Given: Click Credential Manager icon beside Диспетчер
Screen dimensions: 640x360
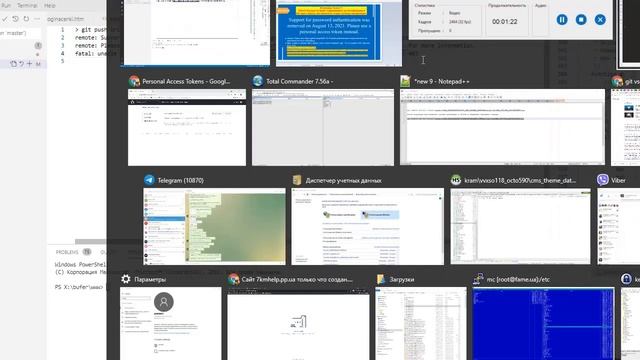Looking at the screenshot, I should [297, 180].
